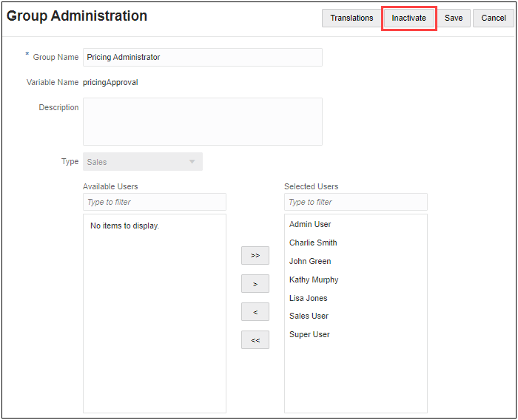The height and width of the screenshot is (420, 518).
Task: Click into the Description text area
Action: click(x=202, y=121)
